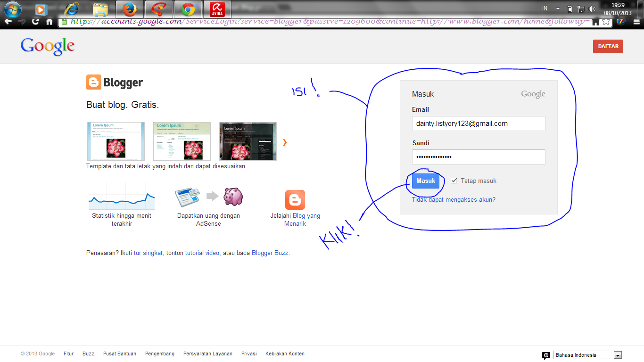This screenshot has width=644, height=362.
Task: Open Windows Explorer folder icon on taskbar
Action: [x=100, y=9]
